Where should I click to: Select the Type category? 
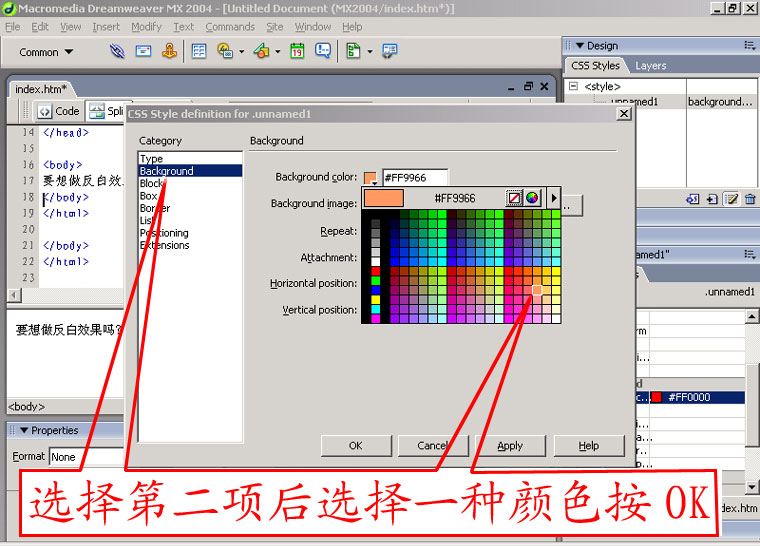pos(190,159)
